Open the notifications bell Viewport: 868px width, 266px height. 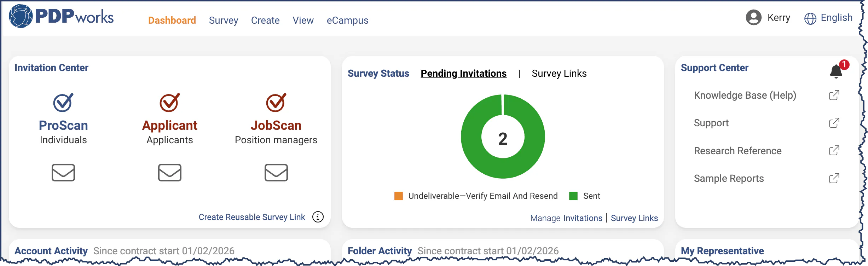pos(836,71)
